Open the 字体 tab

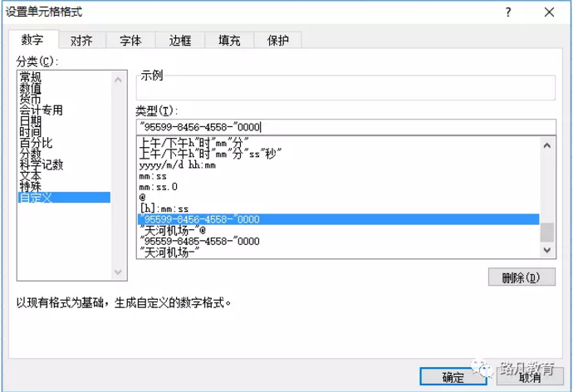[x=130, y=40]
